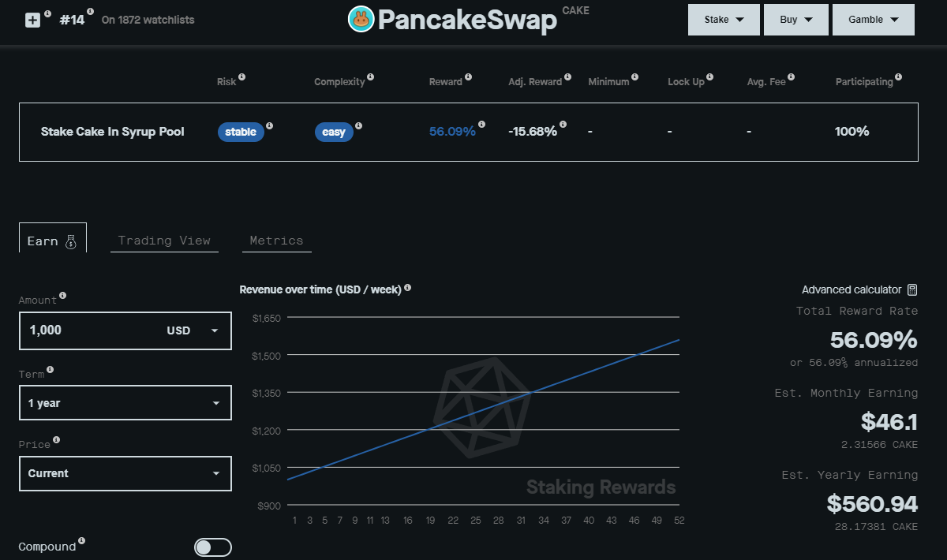
Task: Open the Price dropdown showing Current
Action: click(125, 473)
